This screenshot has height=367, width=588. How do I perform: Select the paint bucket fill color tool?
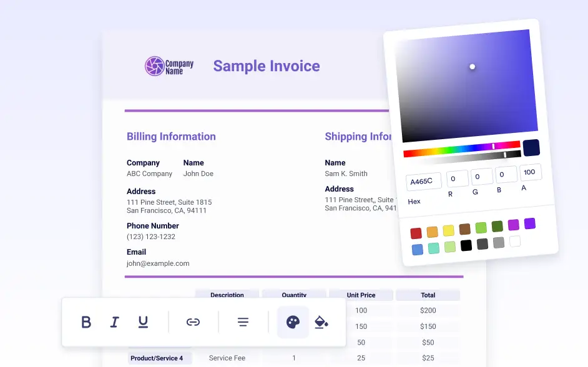tap(321, 322)
